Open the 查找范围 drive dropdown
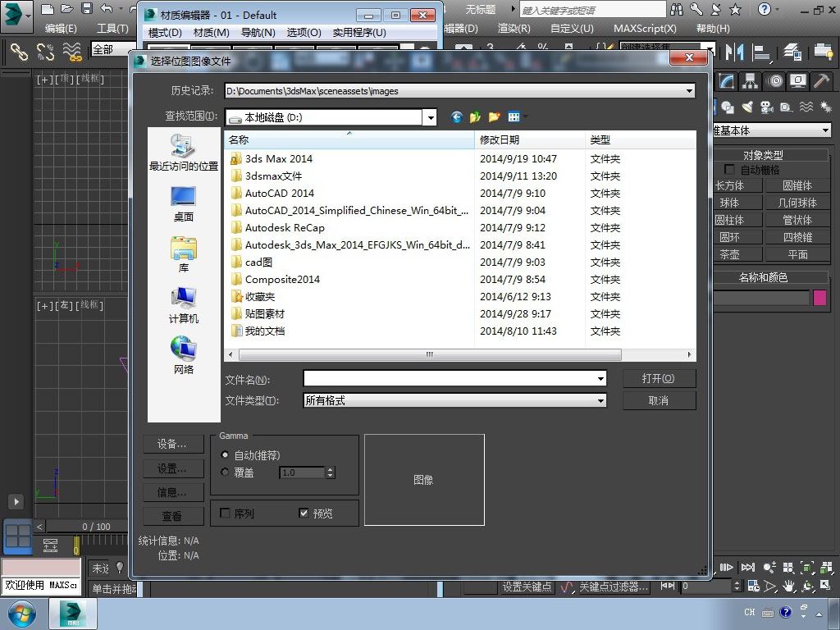The image size is (840, 630). coord(430,117)
